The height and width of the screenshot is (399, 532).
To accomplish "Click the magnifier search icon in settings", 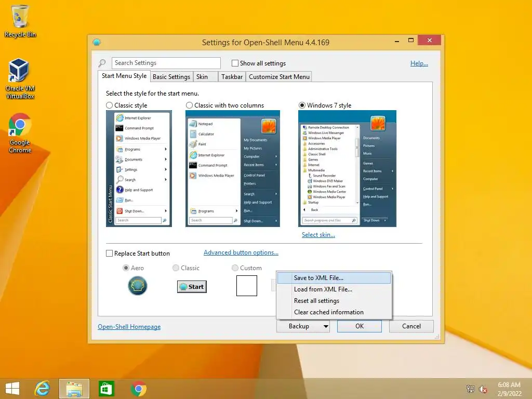I will tap(102, 63).
